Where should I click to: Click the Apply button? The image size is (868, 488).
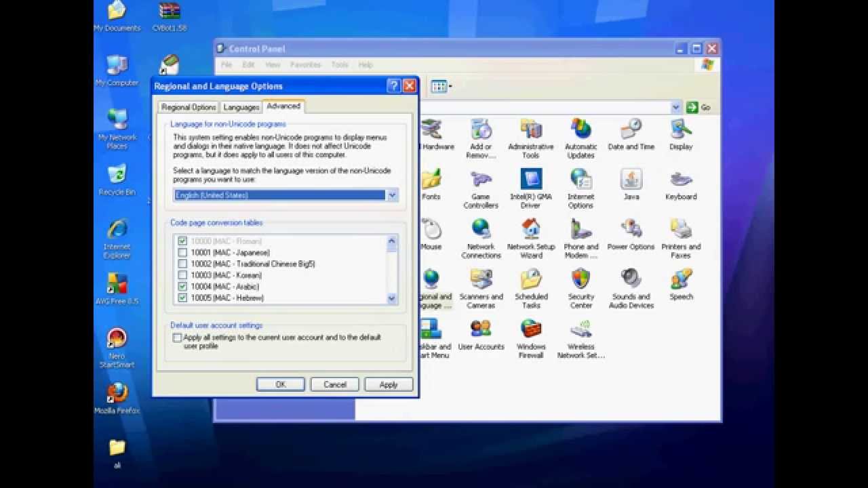pyautogui.click(x=389, y=384)
